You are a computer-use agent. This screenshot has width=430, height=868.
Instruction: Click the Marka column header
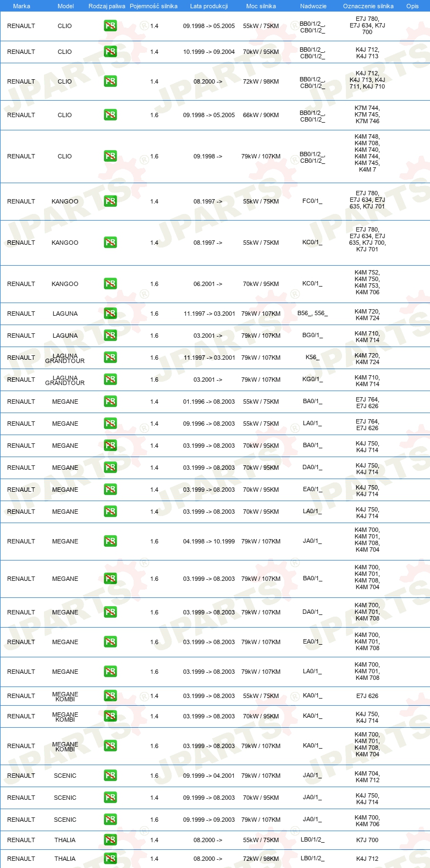21,6
